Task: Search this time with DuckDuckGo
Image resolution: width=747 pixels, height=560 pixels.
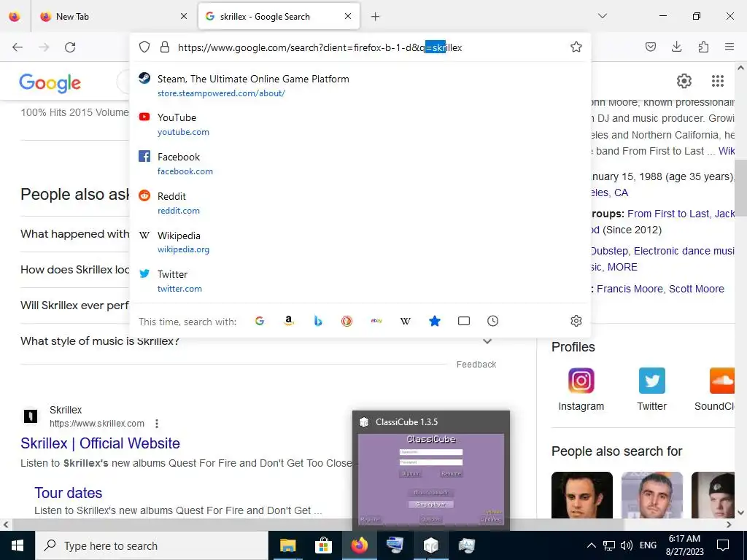Action: pos(347,321)
